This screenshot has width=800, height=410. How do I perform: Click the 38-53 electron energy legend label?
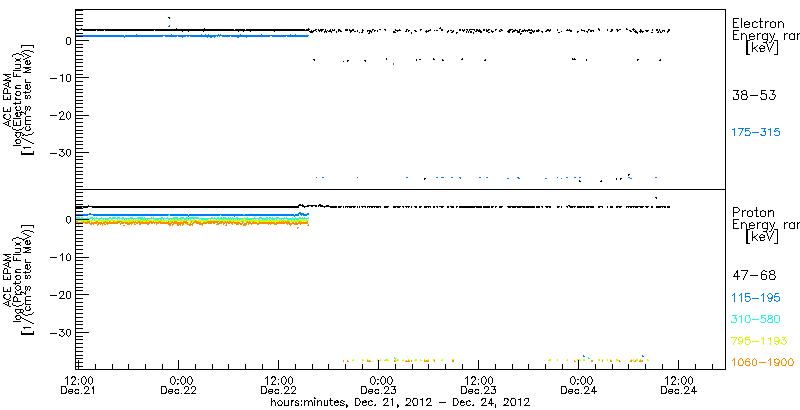coord(754,95)
